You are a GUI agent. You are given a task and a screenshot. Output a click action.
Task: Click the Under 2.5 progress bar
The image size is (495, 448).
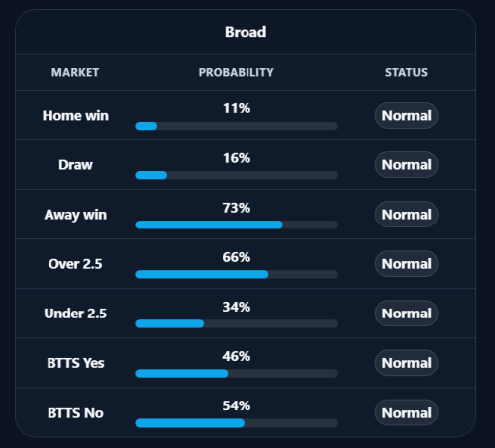(x=237, y=323)
